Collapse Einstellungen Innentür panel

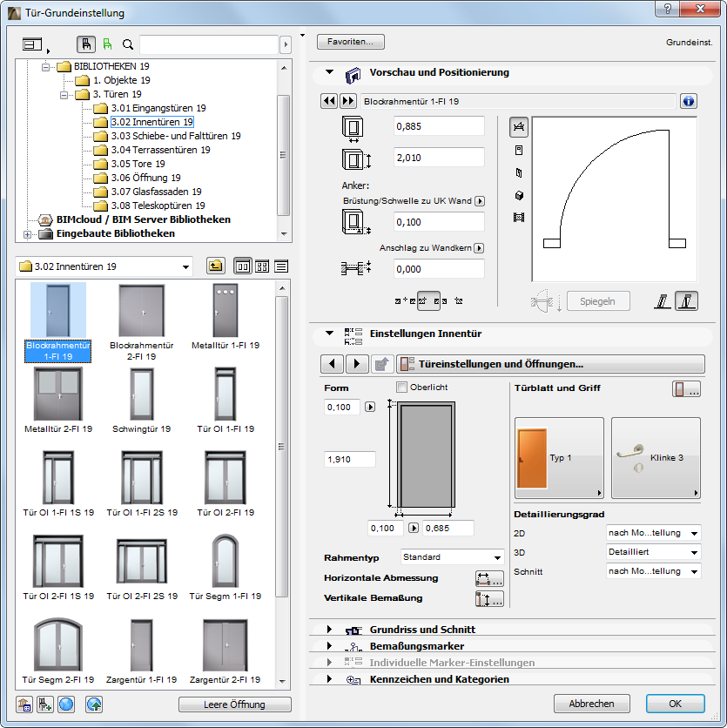point(329,333)
